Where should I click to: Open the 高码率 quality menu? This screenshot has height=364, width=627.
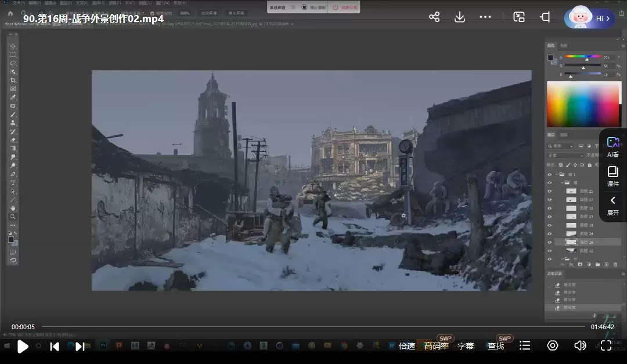pos(436,346)
